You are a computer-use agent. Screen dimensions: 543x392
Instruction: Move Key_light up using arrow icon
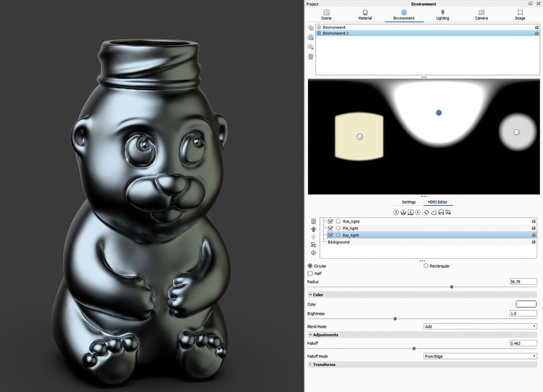pos(313,229)
